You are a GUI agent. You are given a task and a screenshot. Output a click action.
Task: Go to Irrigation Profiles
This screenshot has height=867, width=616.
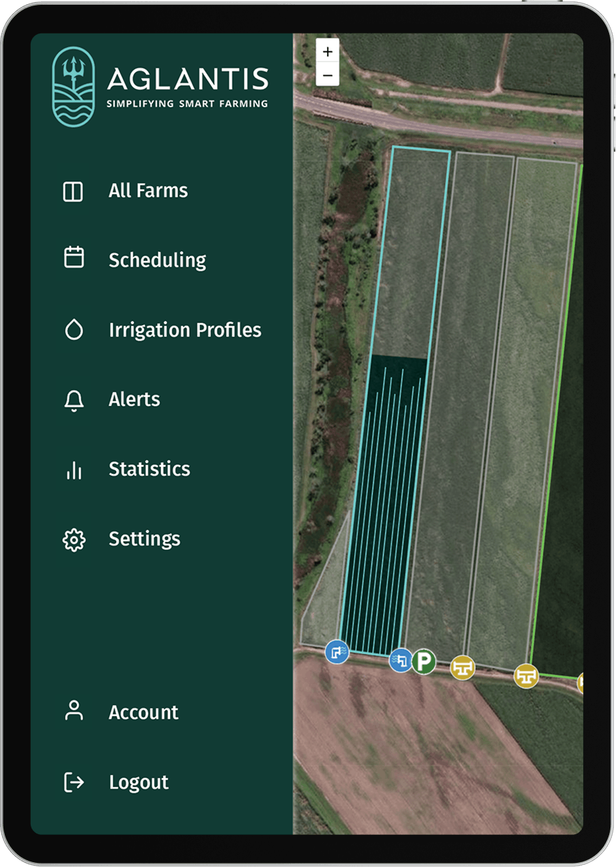[x=184, y=330]
